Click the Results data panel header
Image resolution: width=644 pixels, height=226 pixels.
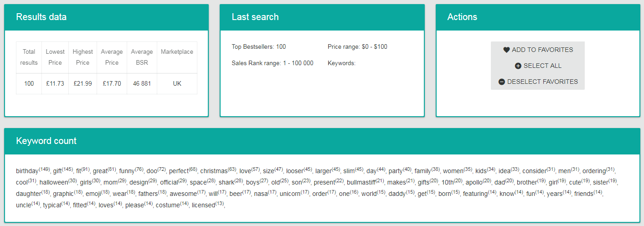tap(107, 17)
